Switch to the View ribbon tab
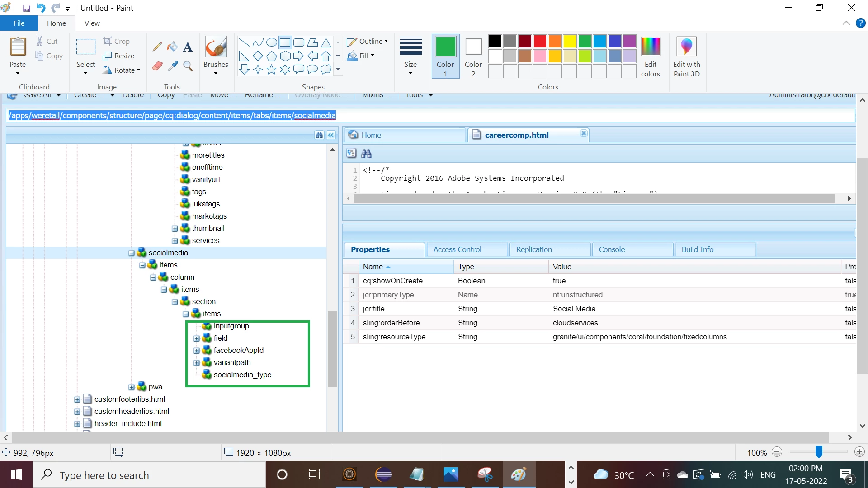This screenshot has height=488, width=868. (x=92, y=23)
